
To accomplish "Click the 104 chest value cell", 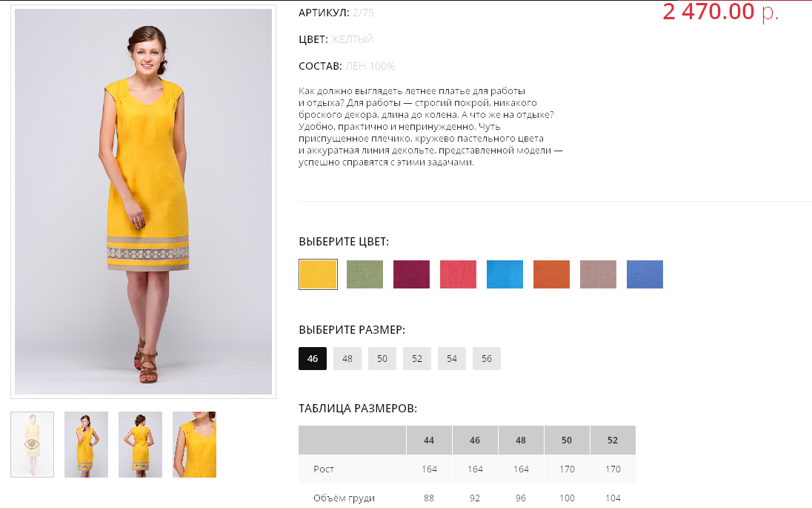I will click(613, 498).
